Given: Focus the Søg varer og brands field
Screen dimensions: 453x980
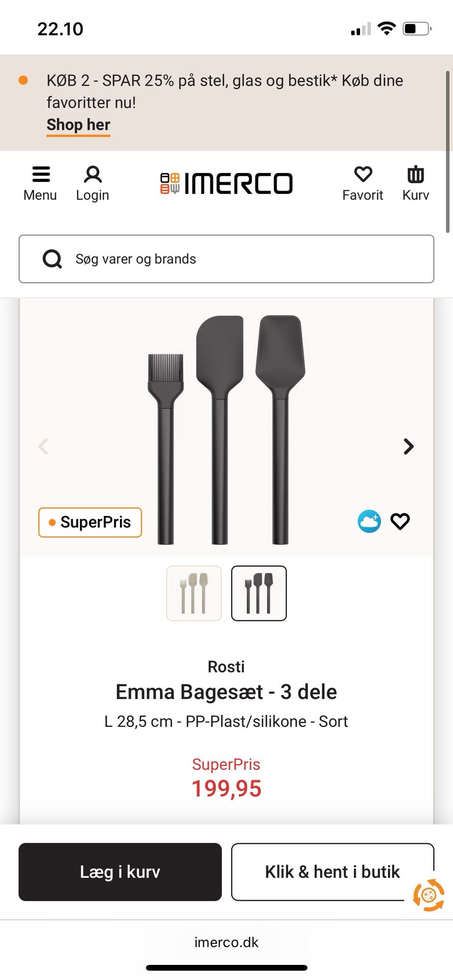Looking at the screenshot, I should point(226,259).
